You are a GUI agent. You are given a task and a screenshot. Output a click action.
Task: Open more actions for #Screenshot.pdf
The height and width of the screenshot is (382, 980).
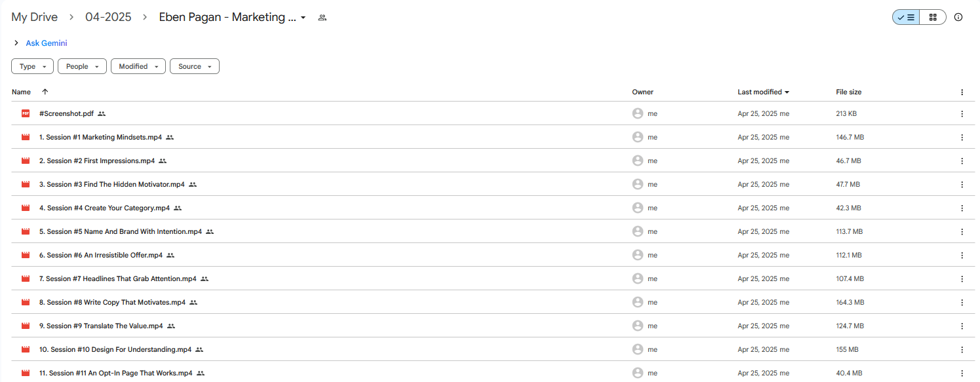(962, 113)
